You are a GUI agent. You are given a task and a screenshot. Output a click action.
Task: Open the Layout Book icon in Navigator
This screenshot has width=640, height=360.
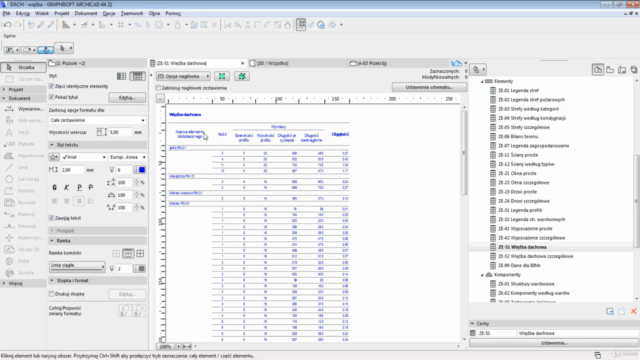[x=622, y=70]
